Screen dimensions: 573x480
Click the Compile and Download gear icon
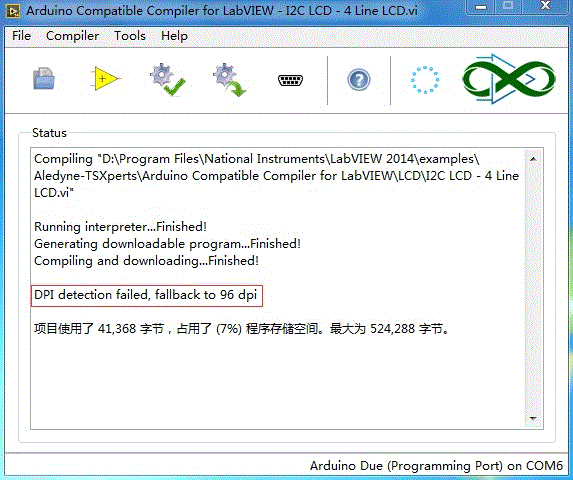[x=230, y=80]
